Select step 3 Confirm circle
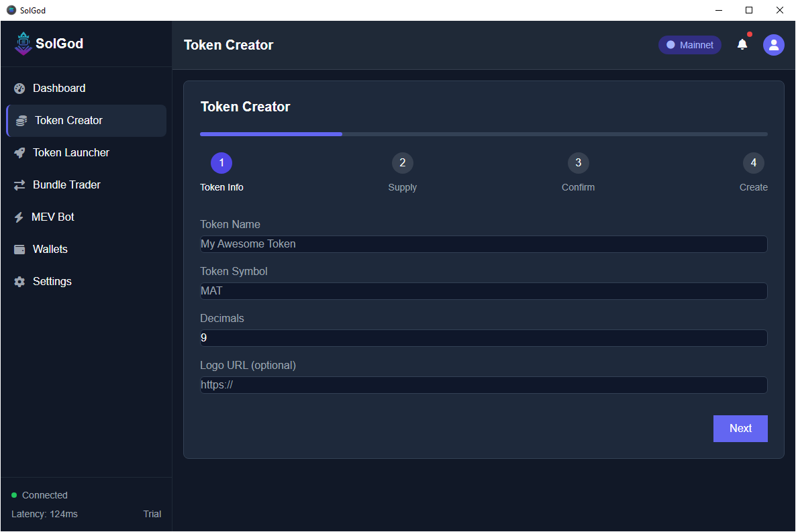 click(x=578, y=162)
